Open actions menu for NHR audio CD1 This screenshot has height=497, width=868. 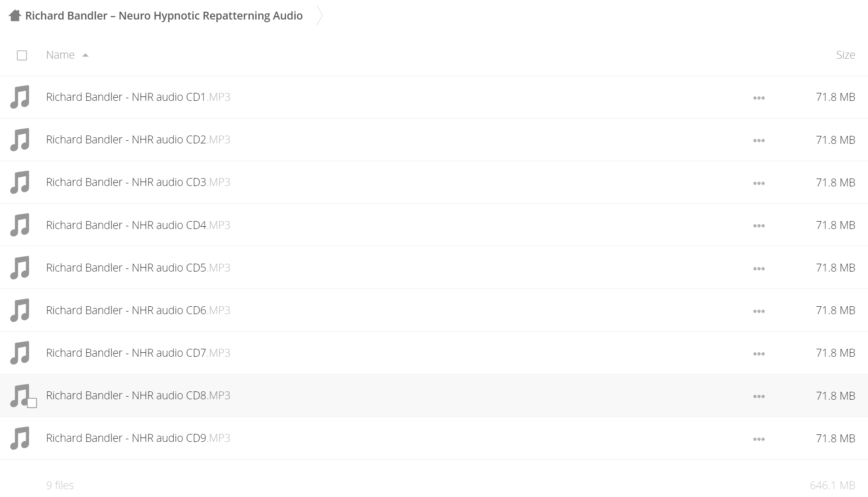[759, 98]
